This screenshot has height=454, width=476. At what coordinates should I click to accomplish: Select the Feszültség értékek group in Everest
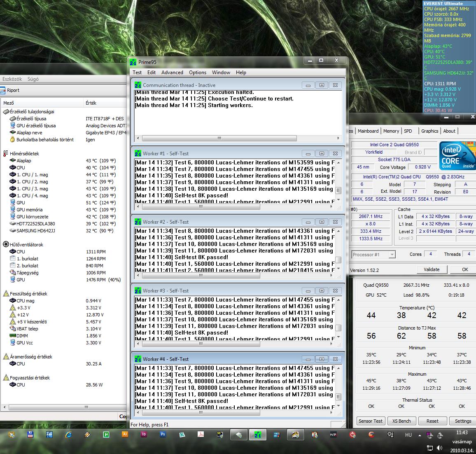point(28,294)
